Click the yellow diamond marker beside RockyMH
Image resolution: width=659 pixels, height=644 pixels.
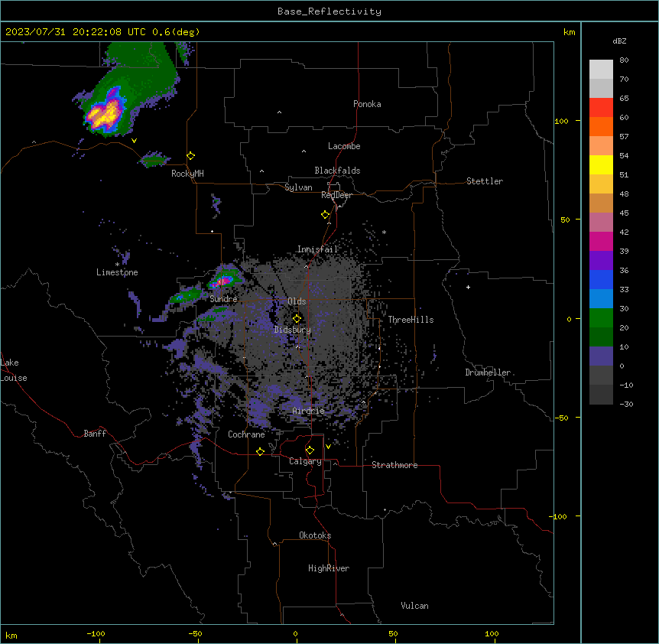click(x=191, y=156)
